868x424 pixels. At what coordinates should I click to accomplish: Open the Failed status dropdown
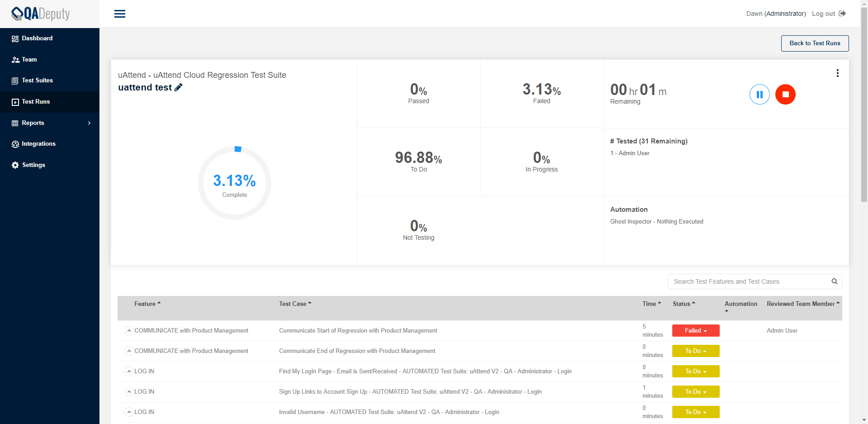[696, 331]
